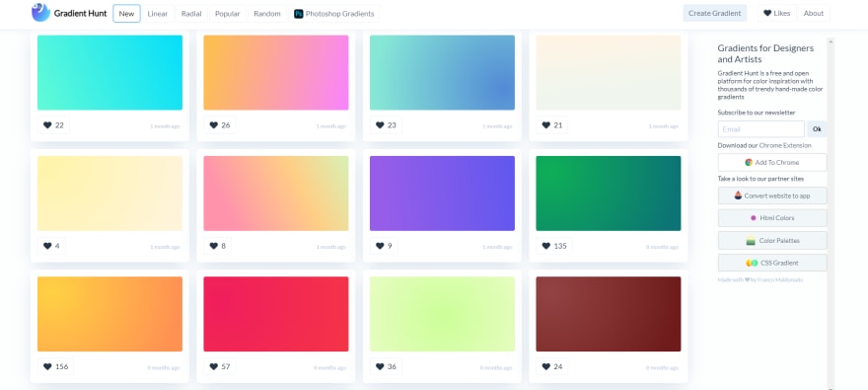This screenshot has height=390, width=868.
Task: Select the orange-to-pink gradient swatch
Action: [276, 73]
